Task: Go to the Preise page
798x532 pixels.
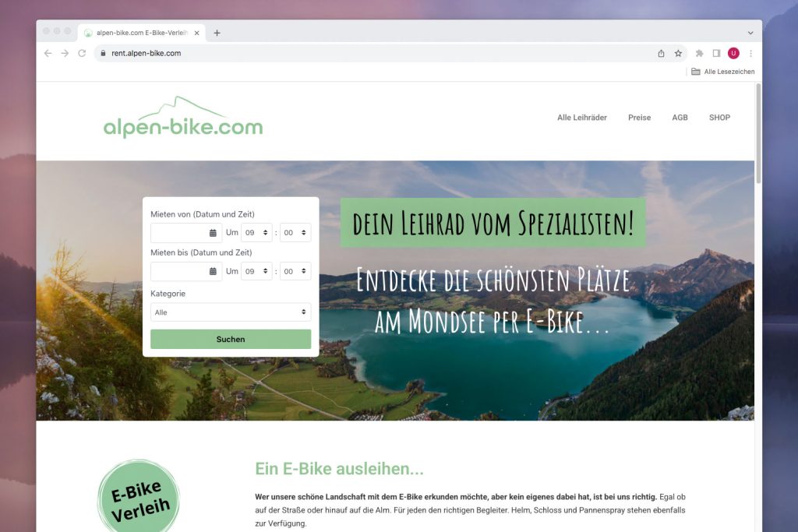Action: [x=639, y=118]
